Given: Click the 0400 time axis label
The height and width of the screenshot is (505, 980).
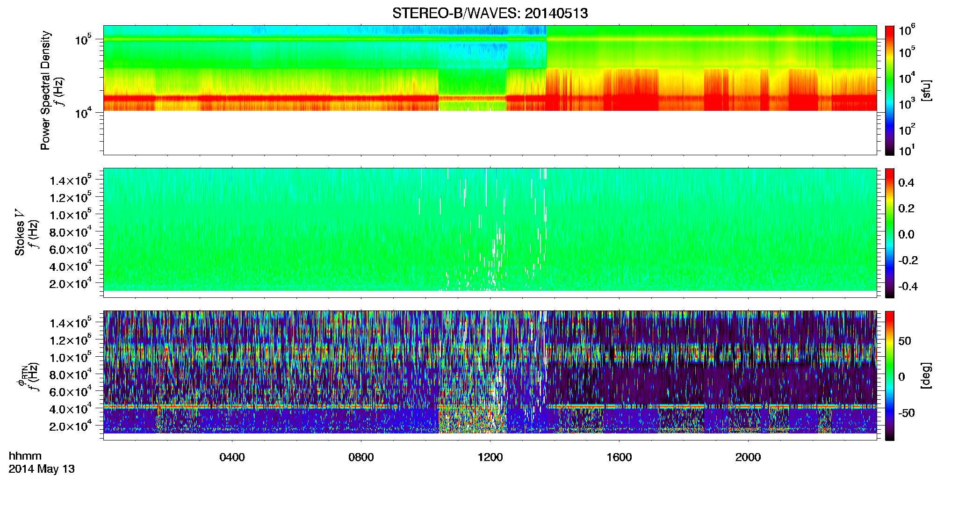Looking at the screenshot, I should pos(232,457).
